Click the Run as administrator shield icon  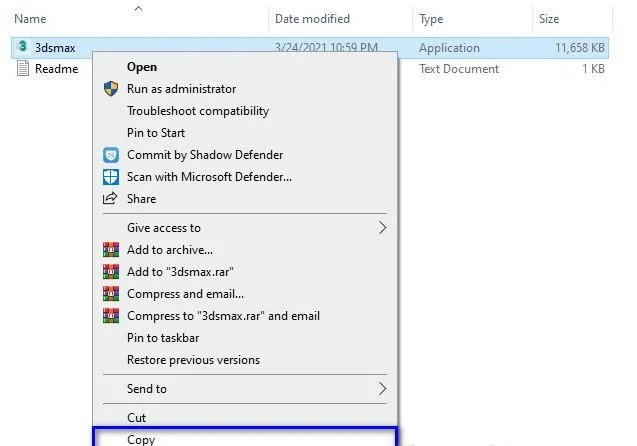click(x=111, y=89)
